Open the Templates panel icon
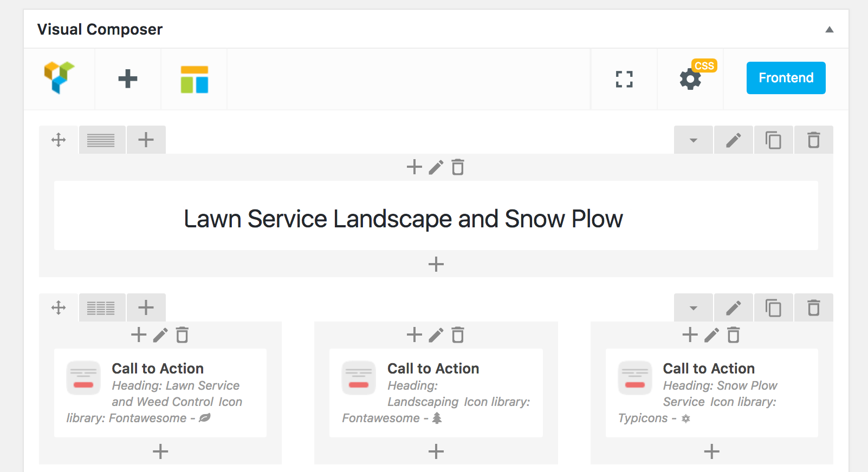 (x=195, y=79)
